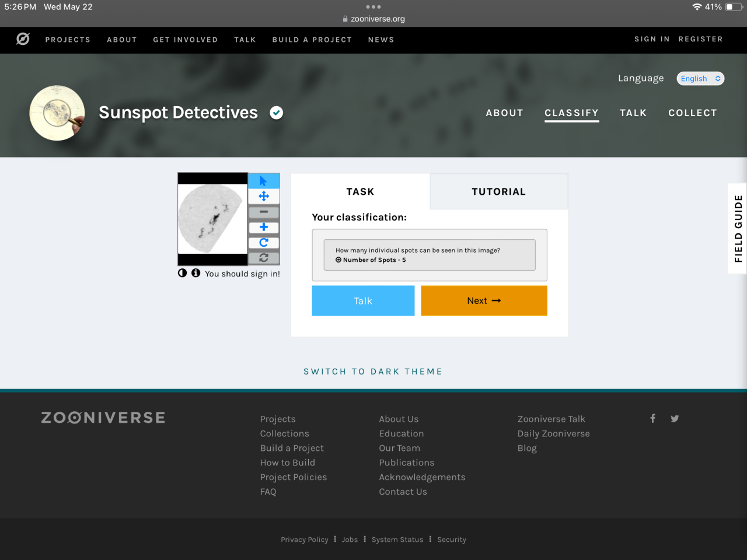
Task: Open Build a Project in the top navigation
Action: 312,40
